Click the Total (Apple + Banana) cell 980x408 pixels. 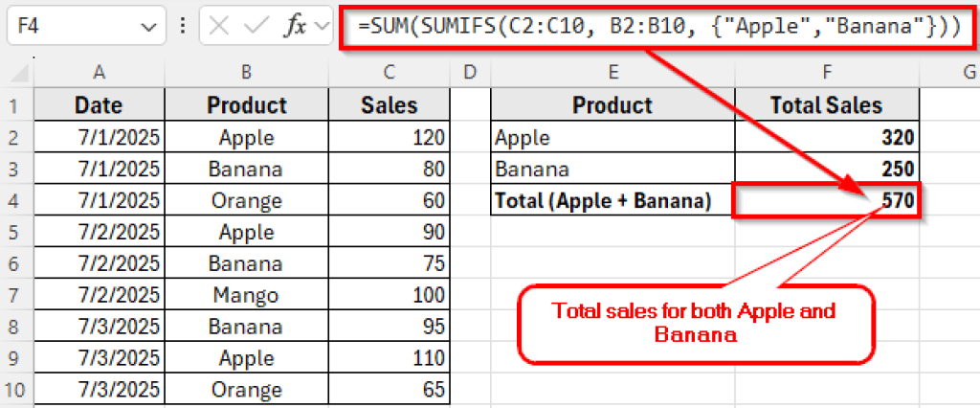tap(612, 201)
